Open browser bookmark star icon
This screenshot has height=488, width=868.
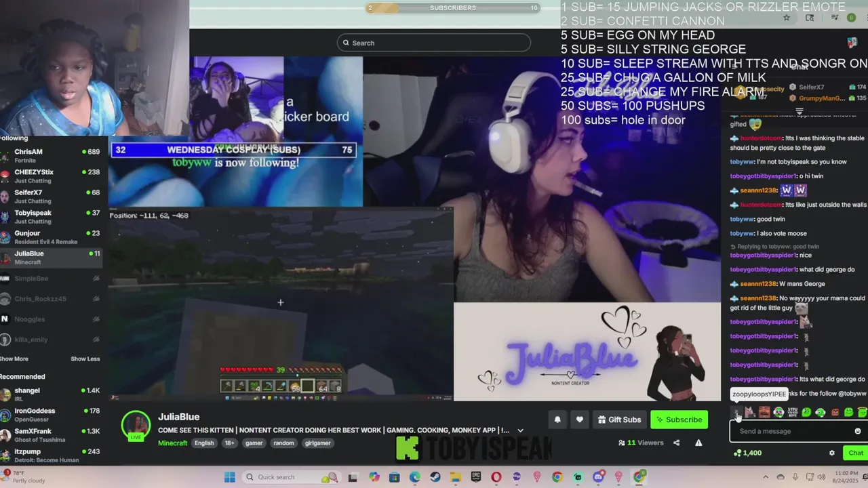[x=787, y=18]
